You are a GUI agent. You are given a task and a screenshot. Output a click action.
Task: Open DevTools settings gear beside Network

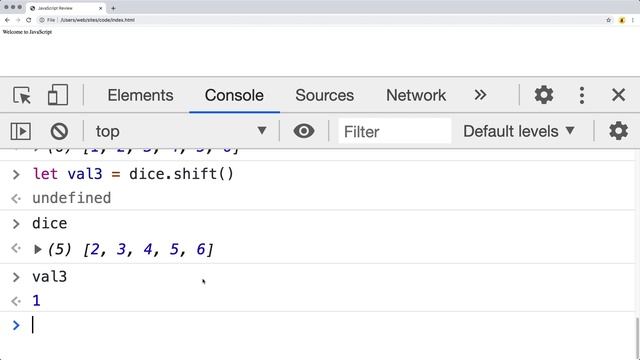pyautogui.click(x=544, y=95)
